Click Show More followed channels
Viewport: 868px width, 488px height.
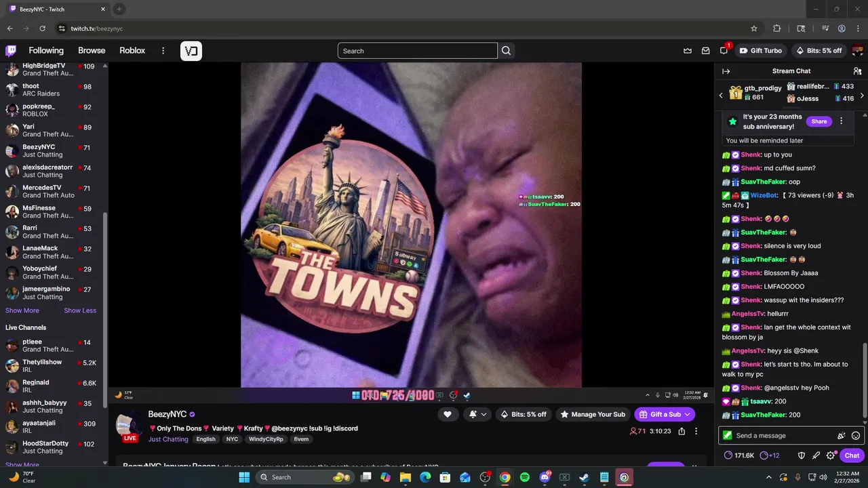point(22,310)
